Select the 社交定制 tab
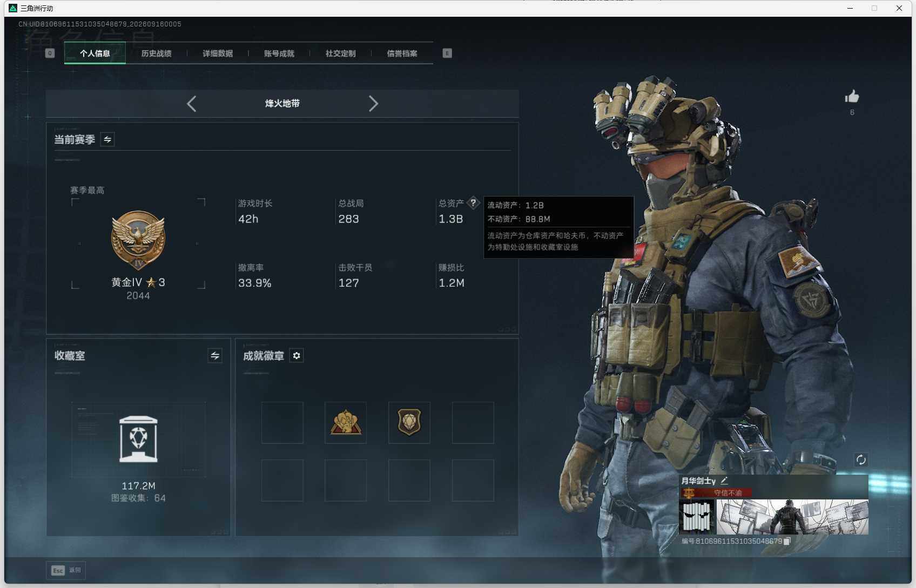This screenshot has width=916, height=588. click(340, 53)
